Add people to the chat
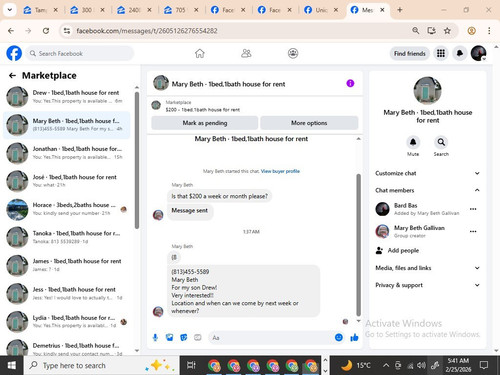This screenshot has height=375, width=500. tap(397, 250)
